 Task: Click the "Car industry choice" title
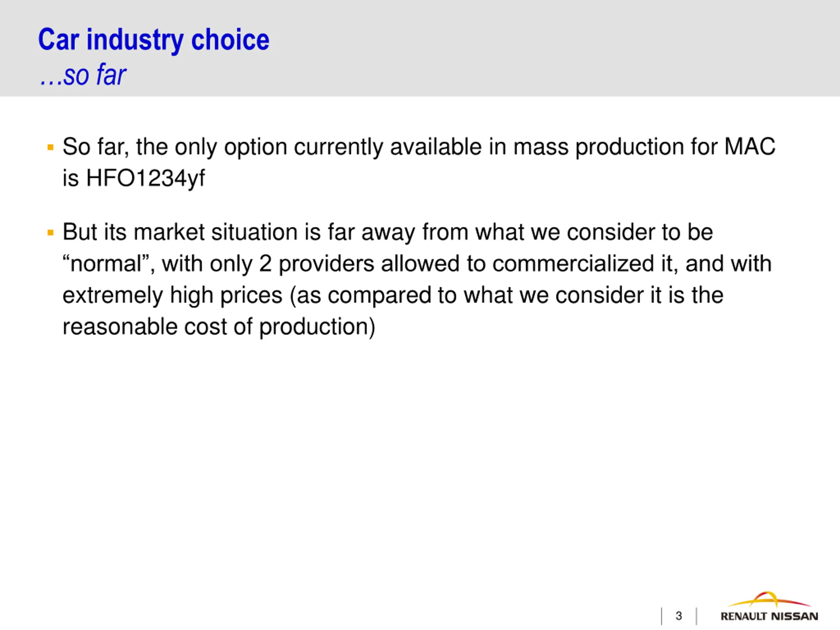(154, 39)
